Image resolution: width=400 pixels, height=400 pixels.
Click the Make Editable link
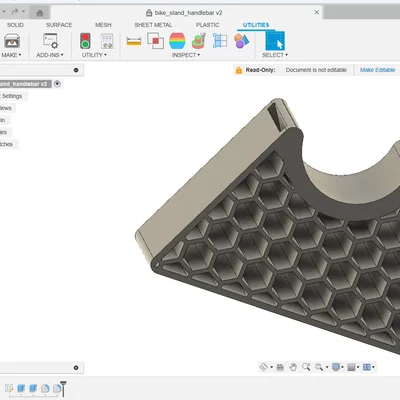(378, 70)
